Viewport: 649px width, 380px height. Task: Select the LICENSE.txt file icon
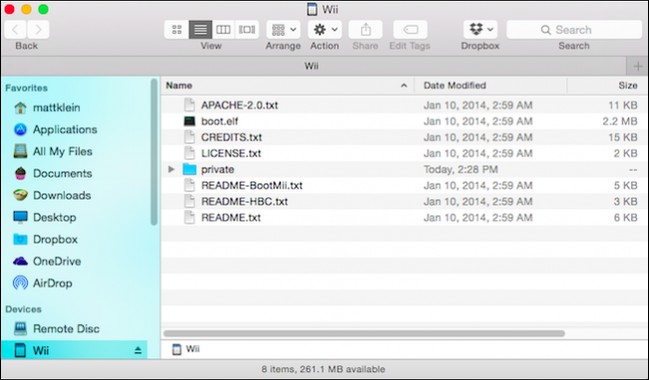(x=189, y=153)
